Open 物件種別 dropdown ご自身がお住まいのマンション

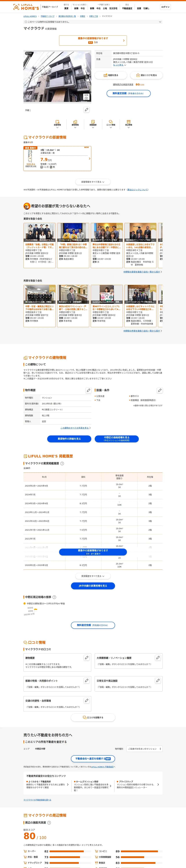144,749
